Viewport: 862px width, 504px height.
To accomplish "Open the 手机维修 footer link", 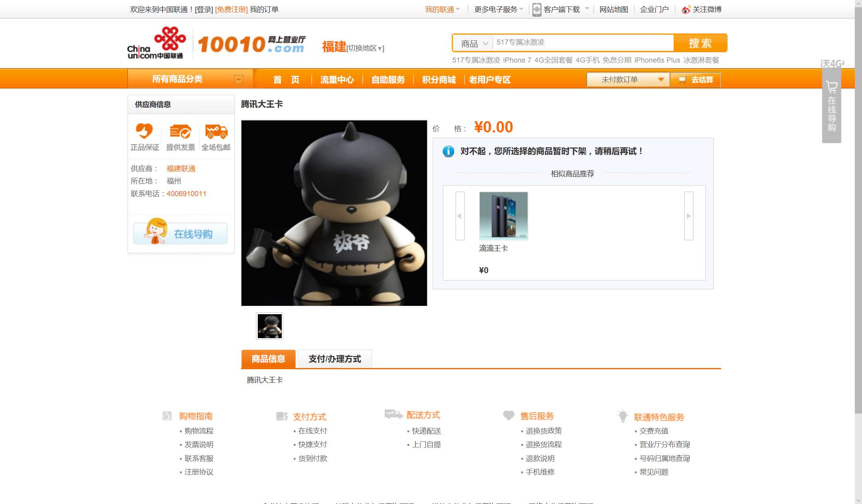I will tap(540, 472).
